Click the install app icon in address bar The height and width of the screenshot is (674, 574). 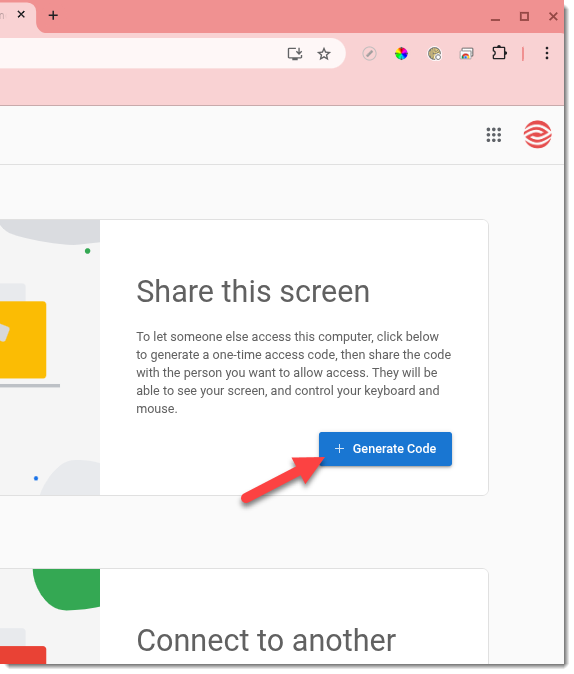(x=295, y=54)
